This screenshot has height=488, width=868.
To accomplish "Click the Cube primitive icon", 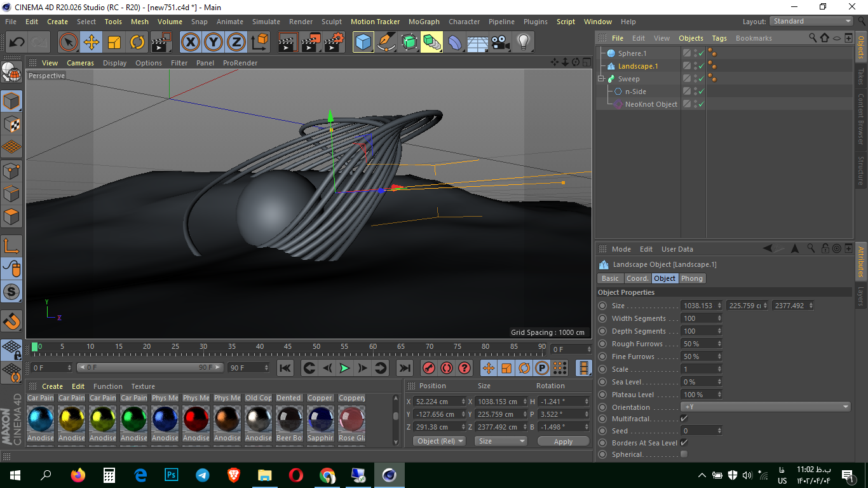I will [x=363, y=42].
